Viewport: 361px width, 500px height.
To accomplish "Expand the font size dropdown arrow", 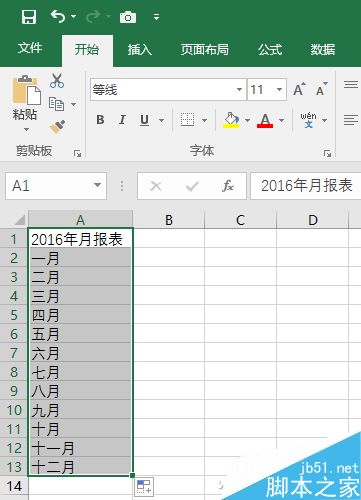I will click(280, 89).
